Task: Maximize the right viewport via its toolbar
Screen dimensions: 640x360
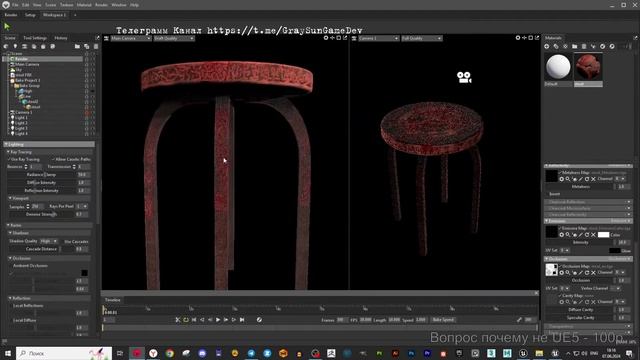Action: [x=531, y=38]
